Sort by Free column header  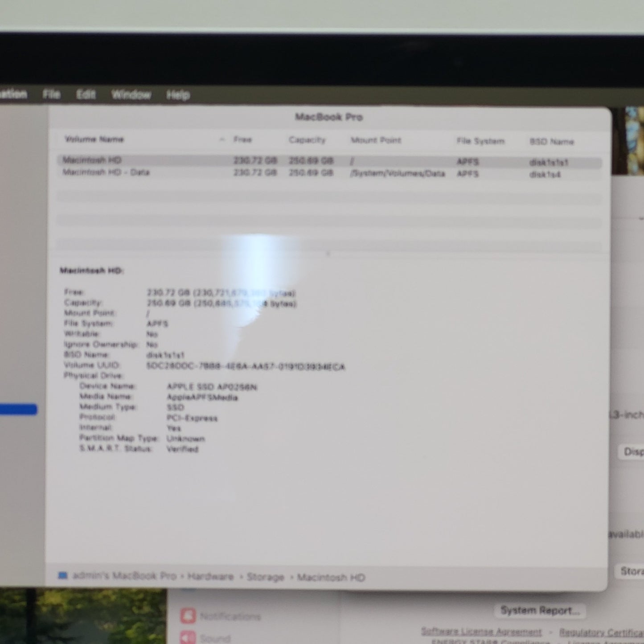(x=242, y=140)
